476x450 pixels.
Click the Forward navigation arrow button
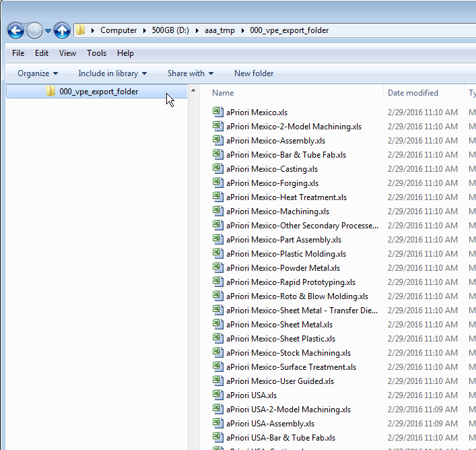34,30
